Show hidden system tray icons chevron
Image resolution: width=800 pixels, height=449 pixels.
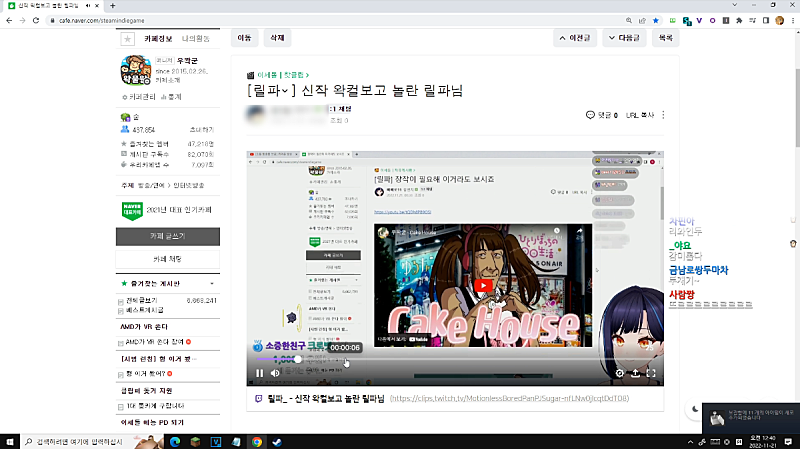coord(690,442)
